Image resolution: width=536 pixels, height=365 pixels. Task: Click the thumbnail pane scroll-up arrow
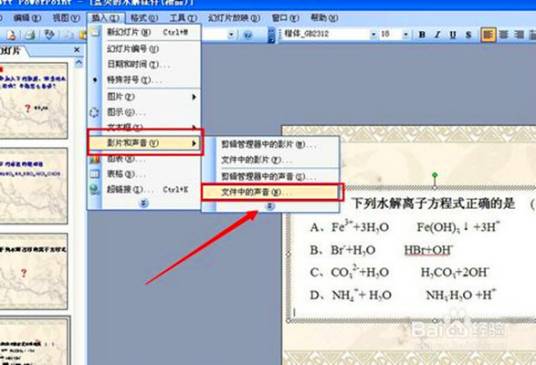click(x=79, y=63)
